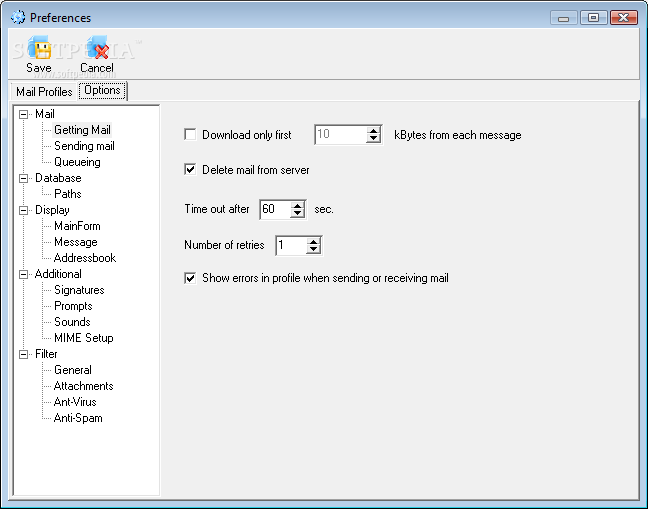Open Addressbook display settings
Viewport: 648px width, 509px height.
[85, 258]
